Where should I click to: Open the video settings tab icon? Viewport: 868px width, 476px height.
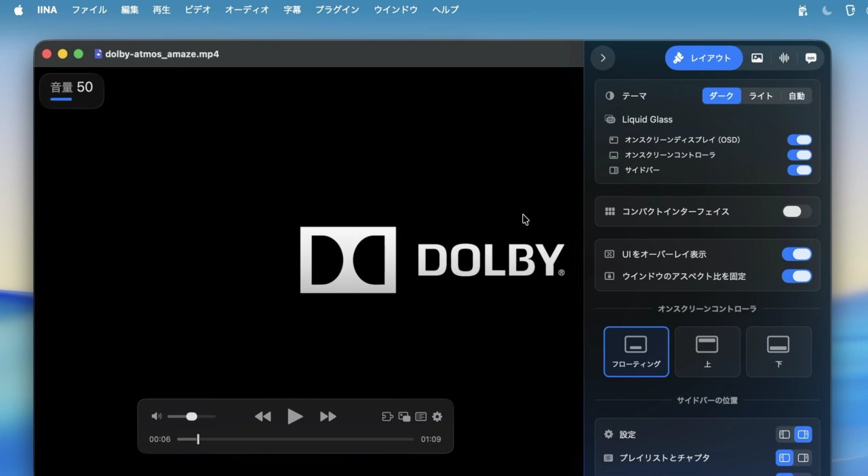(x=757, y=58)
